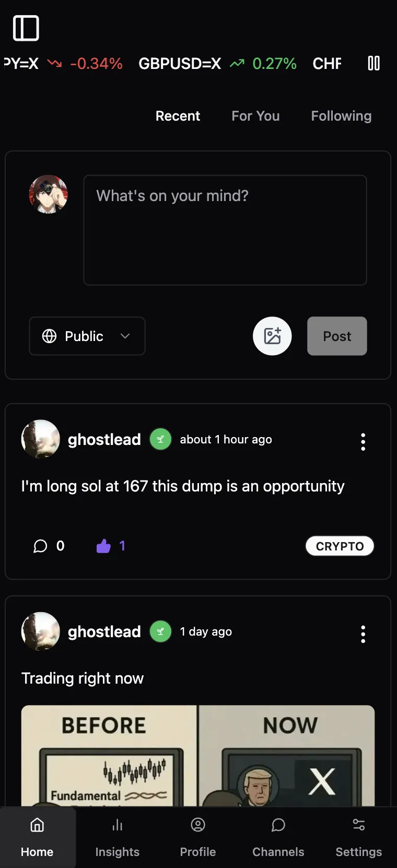Image resolution: width=397 pixels, height=868 pixels.
Task: Toggle like on the sol post
Action: (104, 546)
